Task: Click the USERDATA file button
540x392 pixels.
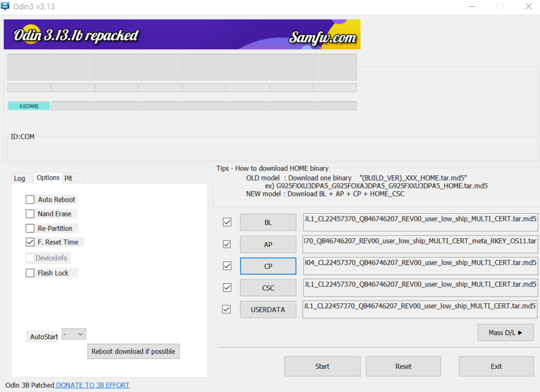Action: [268, 309]
